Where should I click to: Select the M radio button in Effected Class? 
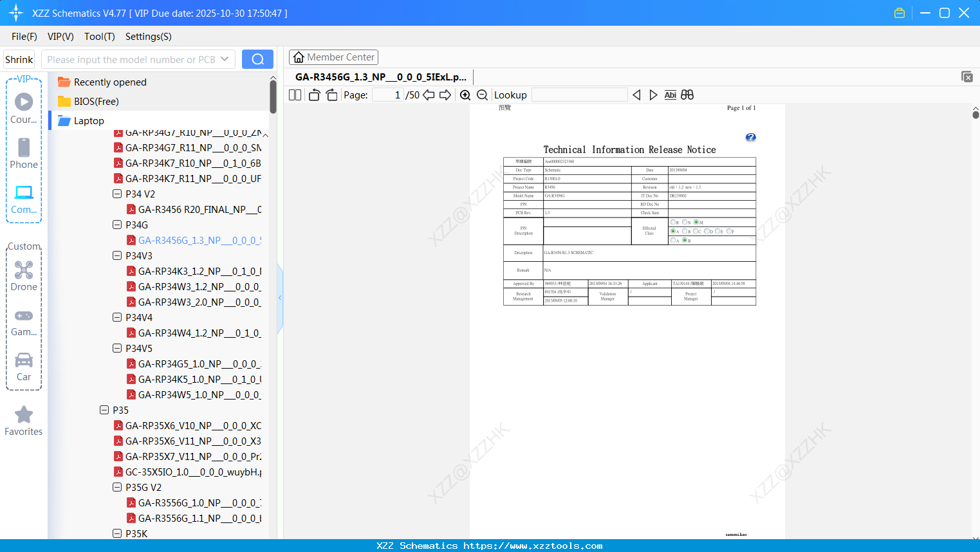pos(696,222)
